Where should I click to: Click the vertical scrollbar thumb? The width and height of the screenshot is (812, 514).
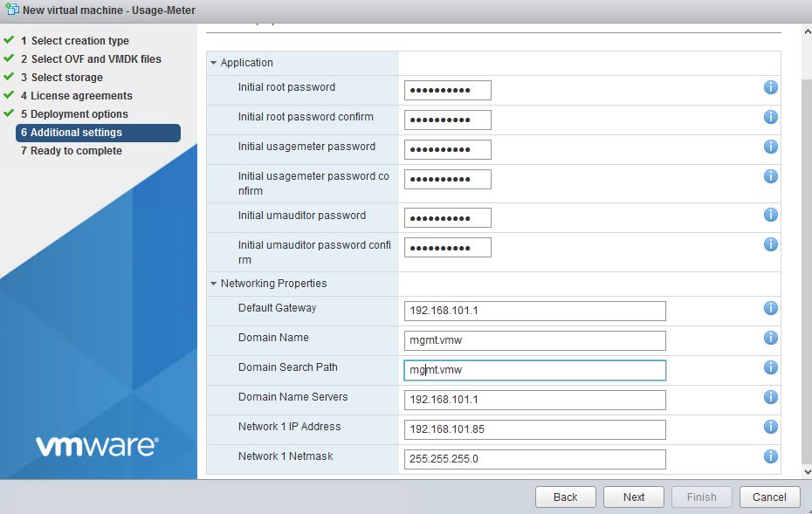pos(807,271)
